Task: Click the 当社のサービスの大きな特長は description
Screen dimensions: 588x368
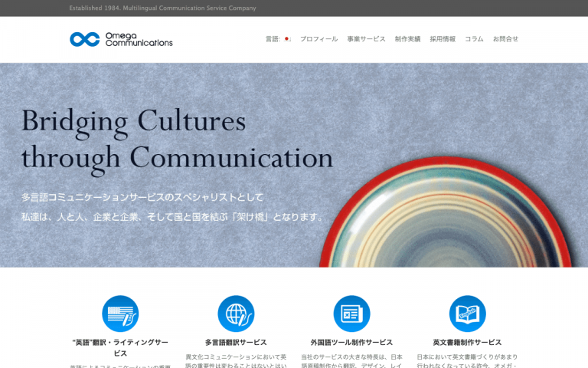Action: point(351,361)
